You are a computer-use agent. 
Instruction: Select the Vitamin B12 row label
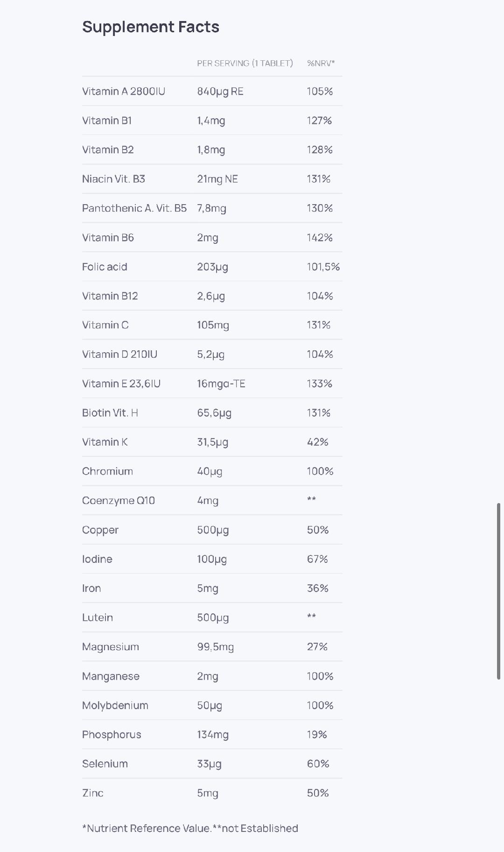(110, 296)
